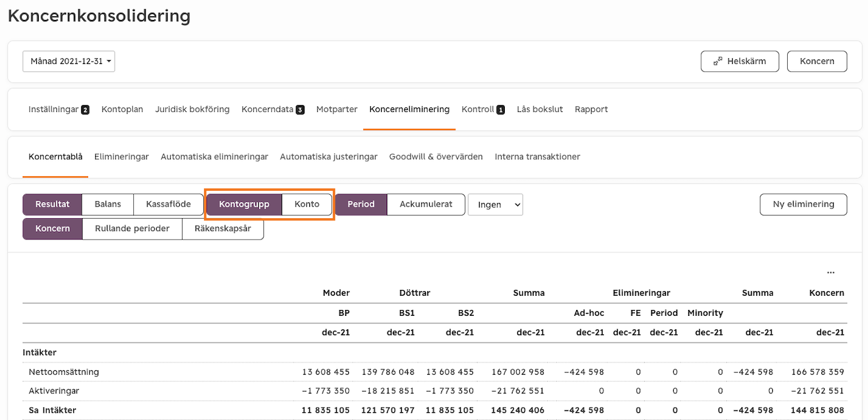Click the value 121 570 197
868x420 pixels.
click(x=388, y=410)
